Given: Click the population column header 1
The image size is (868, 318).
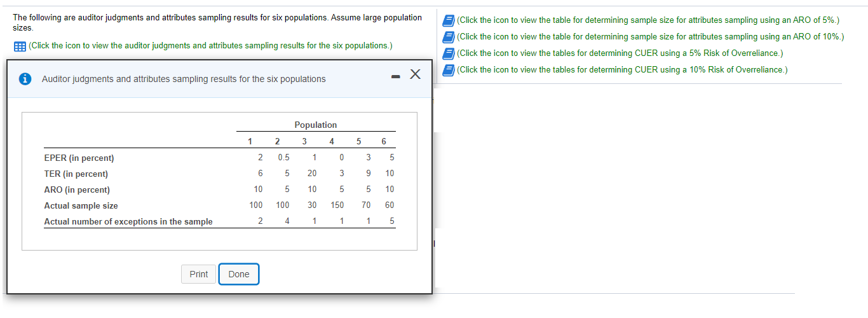Looking at the screenshot, I should pyautogui.click(x=250, y=141).
